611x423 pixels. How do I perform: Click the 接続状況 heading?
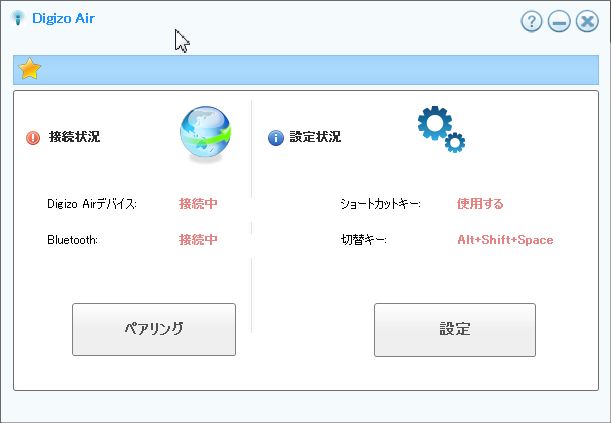74,137
